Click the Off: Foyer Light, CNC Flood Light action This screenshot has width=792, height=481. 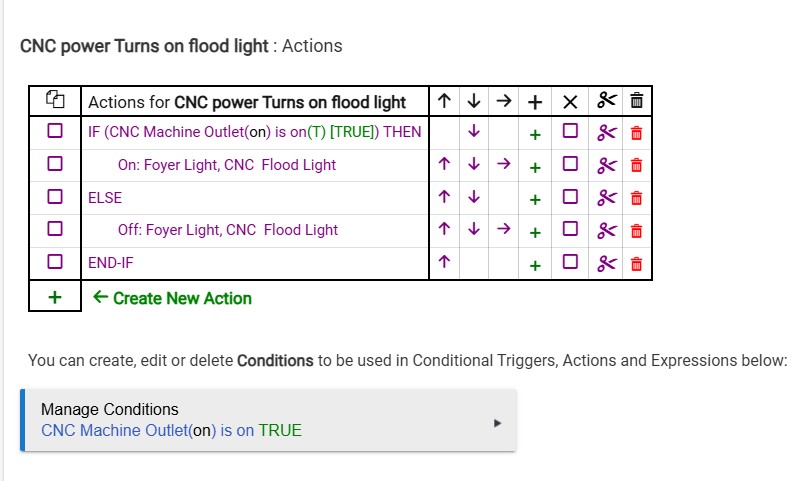[228, 230]
